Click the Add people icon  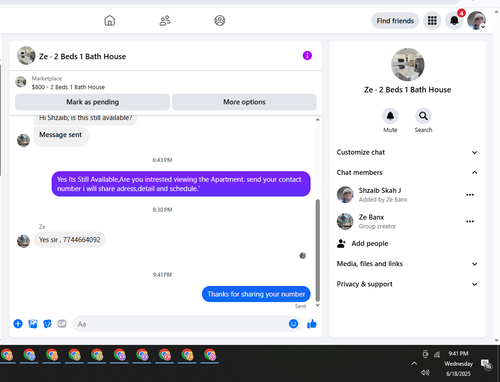(341, 244)
